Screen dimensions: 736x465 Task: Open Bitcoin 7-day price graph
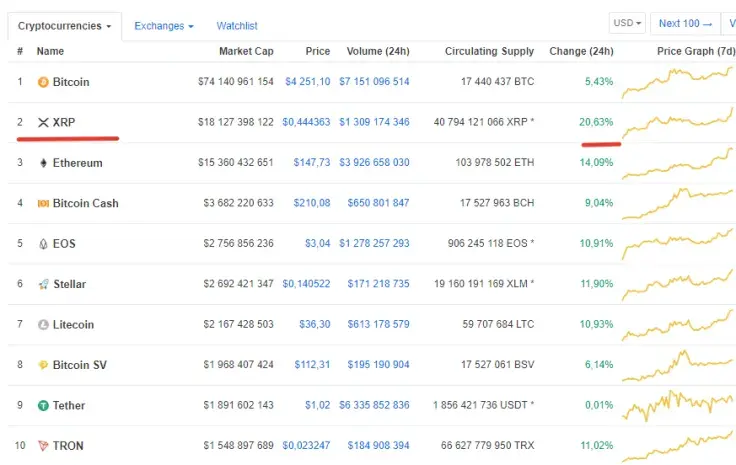coord(677,82)
